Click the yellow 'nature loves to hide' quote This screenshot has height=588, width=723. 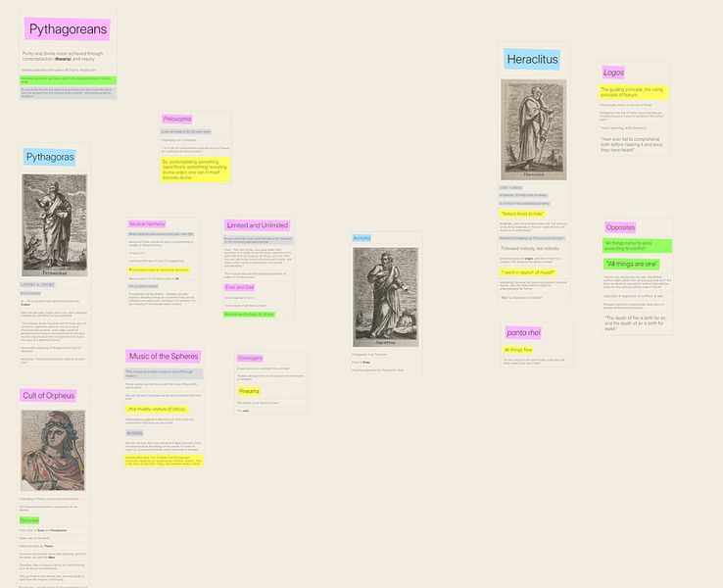[523, 214]
